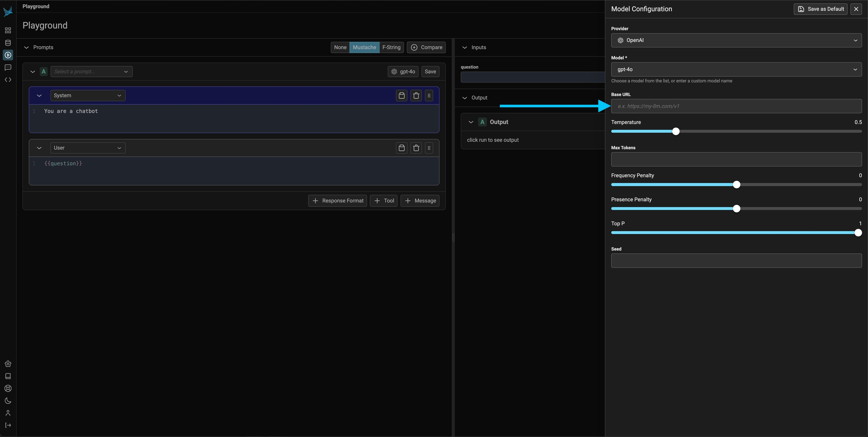
Task: Click the log out arrow icon
Action: pos(8,425)
